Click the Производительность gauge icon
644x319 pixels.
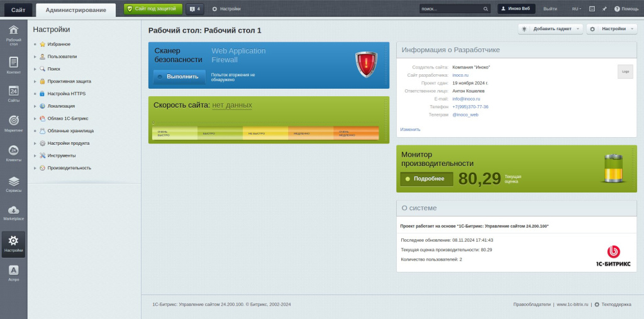tap(42, 168)
